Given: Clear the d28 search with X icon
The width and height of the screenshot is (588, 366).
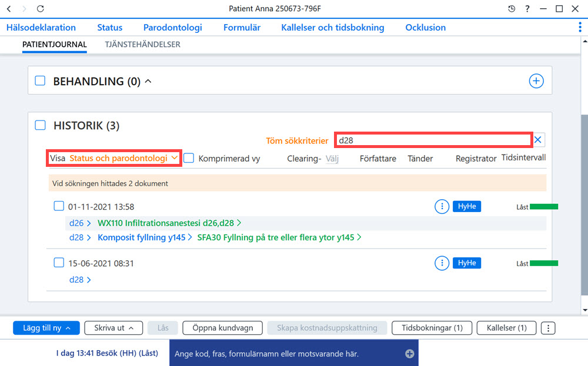Looking at the screenshot, I should pos(538,140).
